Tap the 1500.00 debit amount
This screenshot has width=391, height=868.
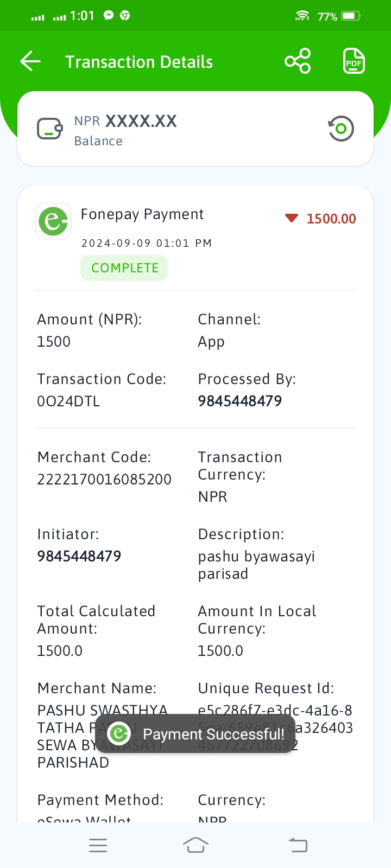tap(331, 219)
